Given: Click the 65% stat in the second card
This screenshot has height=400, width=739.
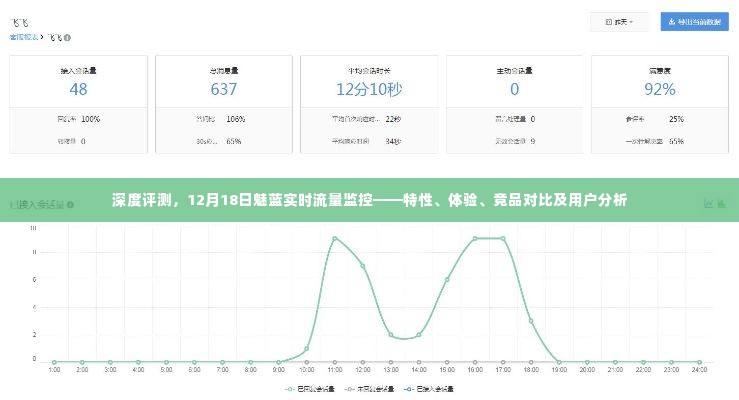Looking at the screenshot, I should (x=234, y=141).
